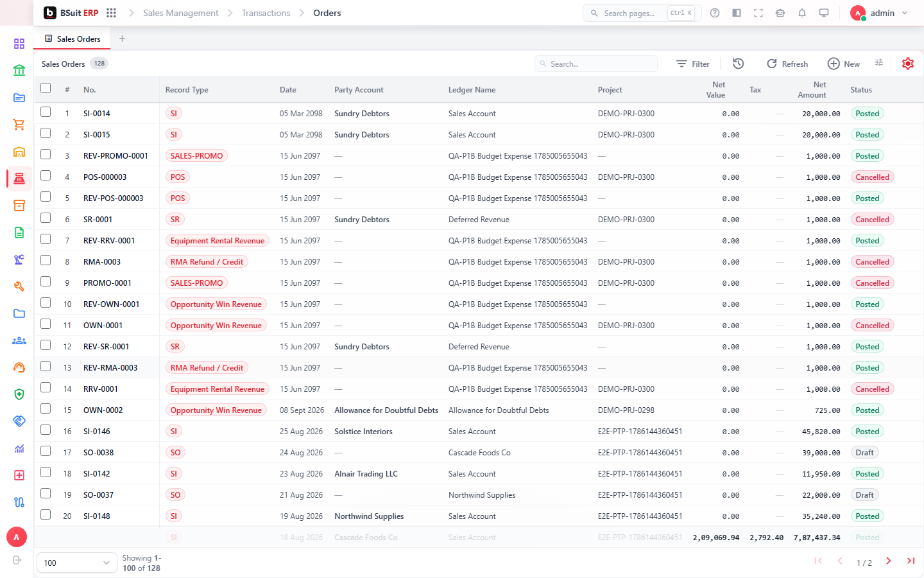Open the dashboard icon in sidebar

(x=19, y=44)
